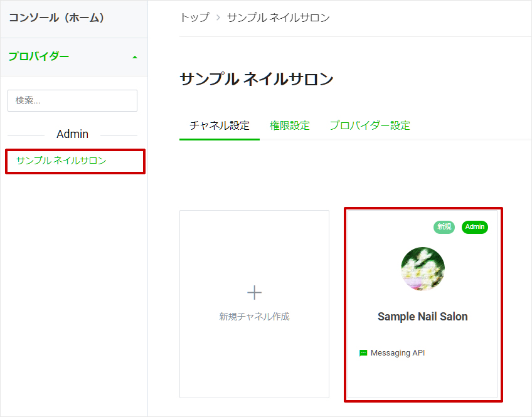Collapse the プロバイダー section arrow
Image resolution: width=532 pixels, height=417 pixels.
(x=135, y=57)
